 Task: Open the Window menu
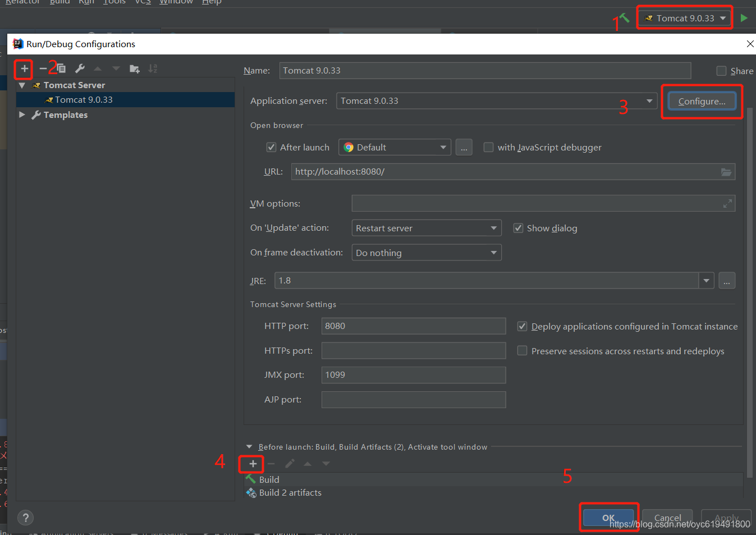click(x=176, y=2)
